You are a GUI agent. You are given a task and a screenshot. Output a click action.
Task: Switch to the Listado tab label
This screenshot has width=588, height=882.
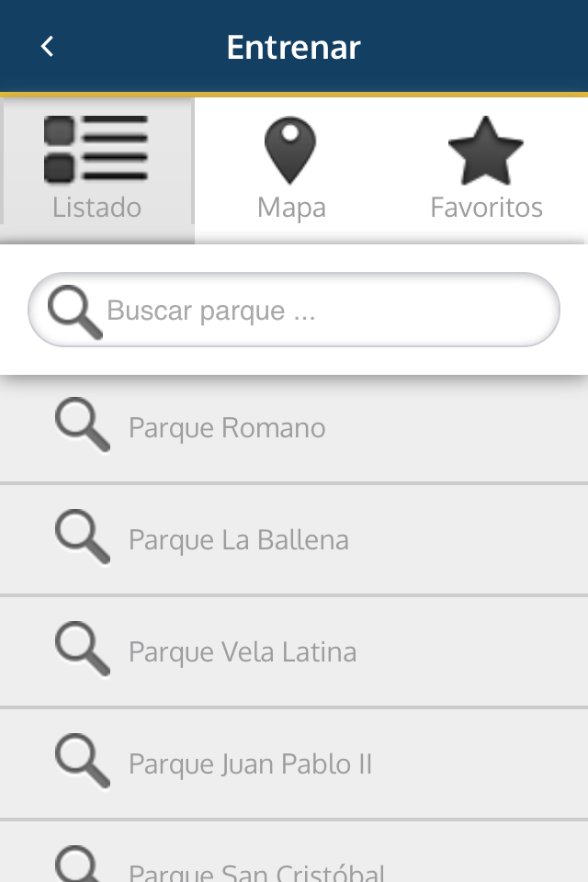(96, 207)
